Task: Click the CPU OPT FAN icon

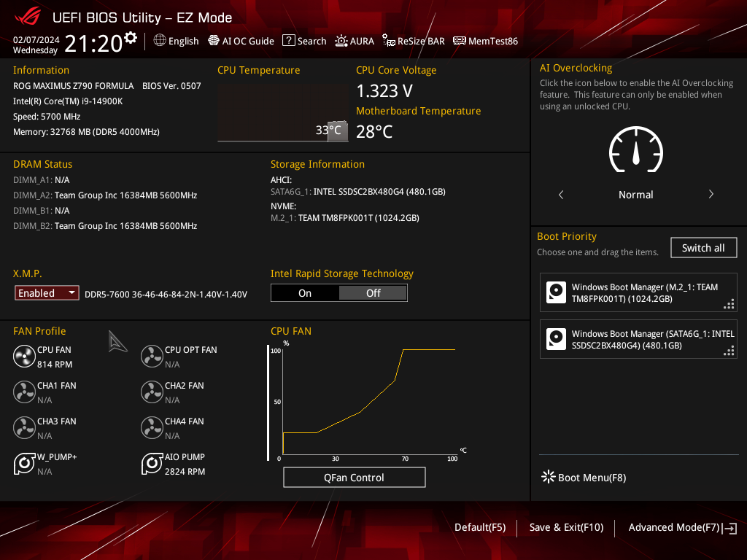Action: 152,357
